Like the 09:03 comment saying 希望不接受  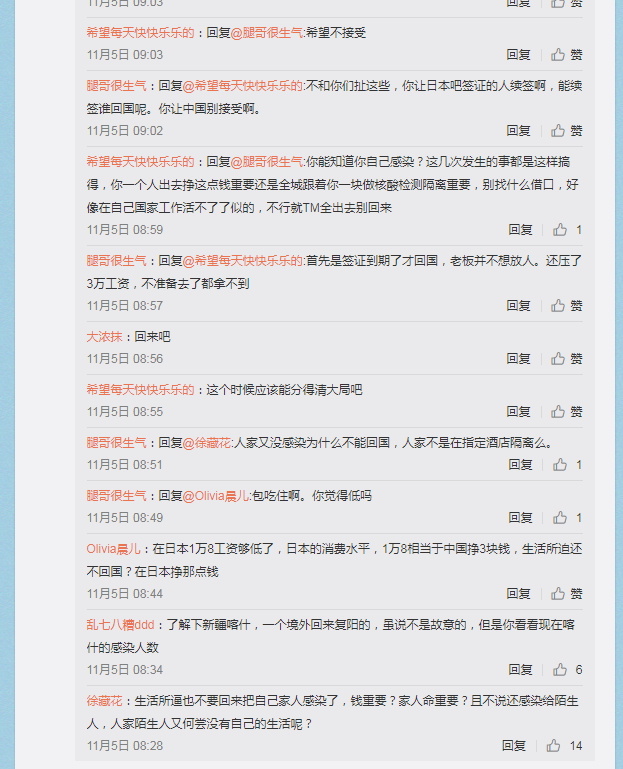(566, 54)
